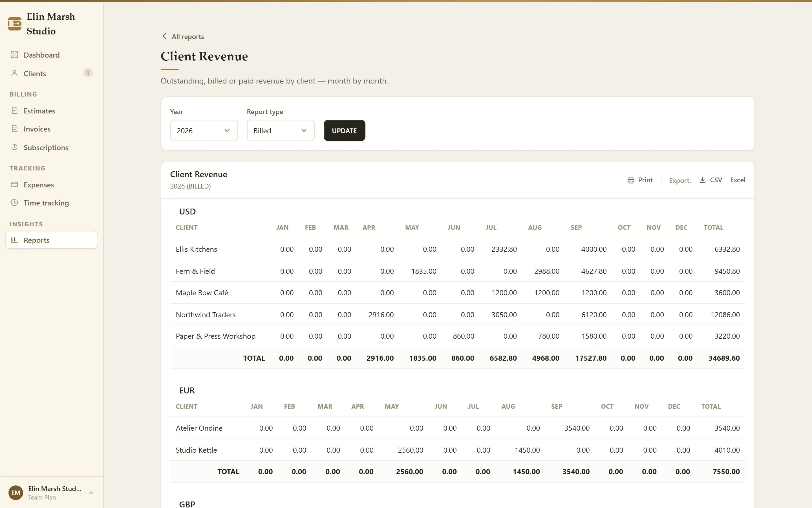
Task: Open Expenses section
Action: pyautogui.click(x=52, y=185)
